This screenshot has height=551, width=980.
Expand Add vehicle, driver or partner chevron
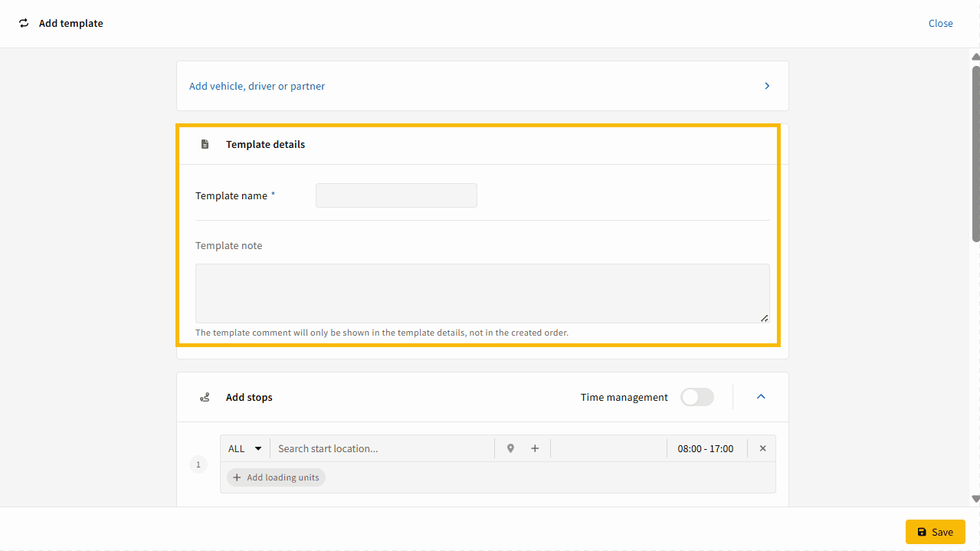point(767,86)
